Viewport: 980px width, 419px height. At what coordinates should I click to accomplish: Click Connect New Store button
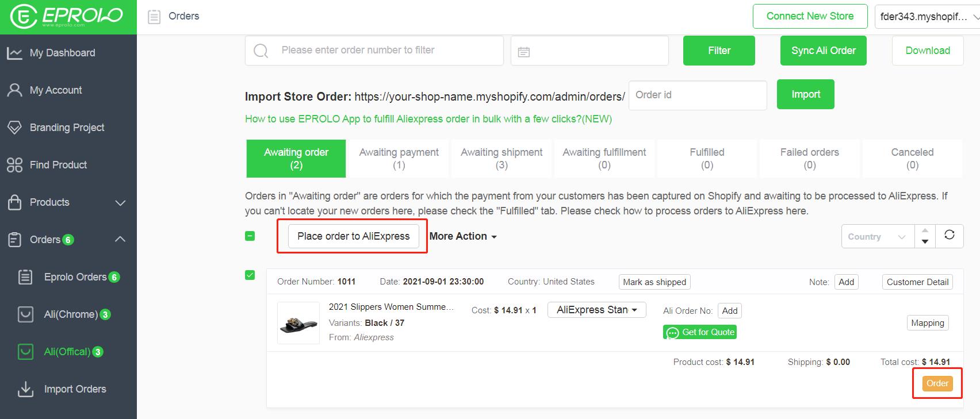(x=810, y=16)
